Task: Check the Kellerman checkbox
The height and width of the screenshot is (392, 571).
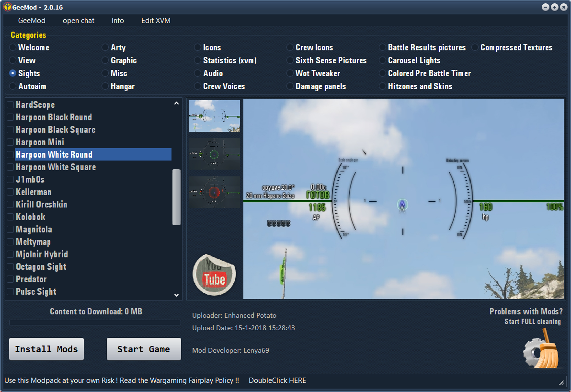Action: (x=10, y=192)
